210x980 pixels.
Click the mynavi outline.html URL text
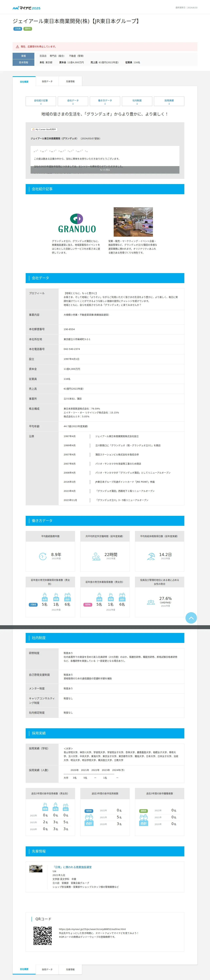[92, 929]
